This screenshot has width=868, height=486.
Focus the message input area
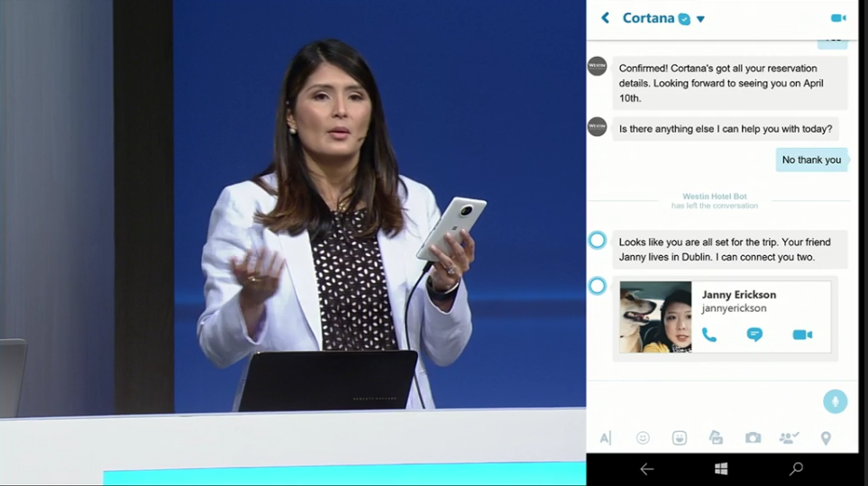pyautogui.click(x=704, y=401)
